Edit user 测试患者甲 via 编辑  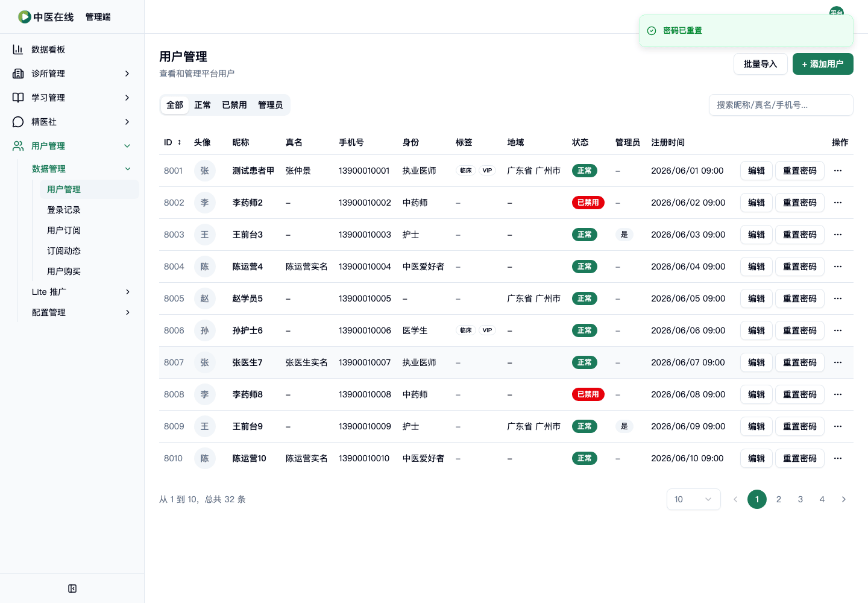(756, 171)
